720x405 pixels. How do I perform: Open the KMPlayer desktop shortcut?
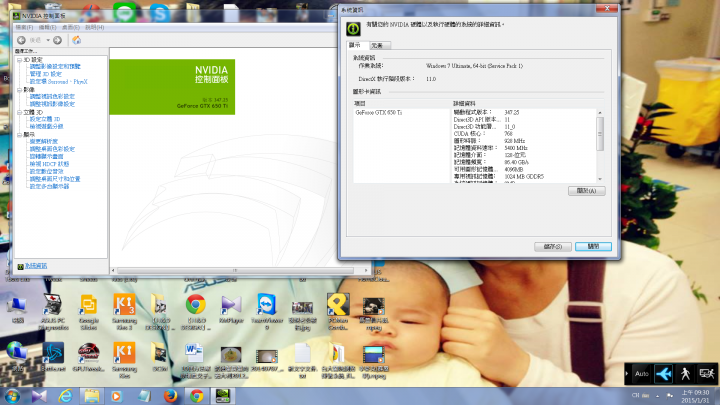231,309
